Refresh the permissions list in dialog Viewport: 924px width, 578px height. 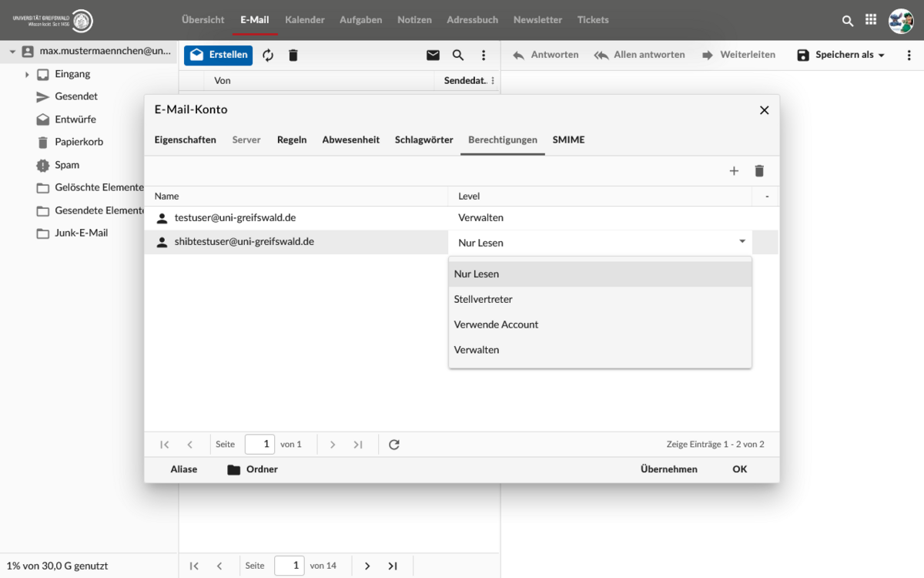click(394, 445)
